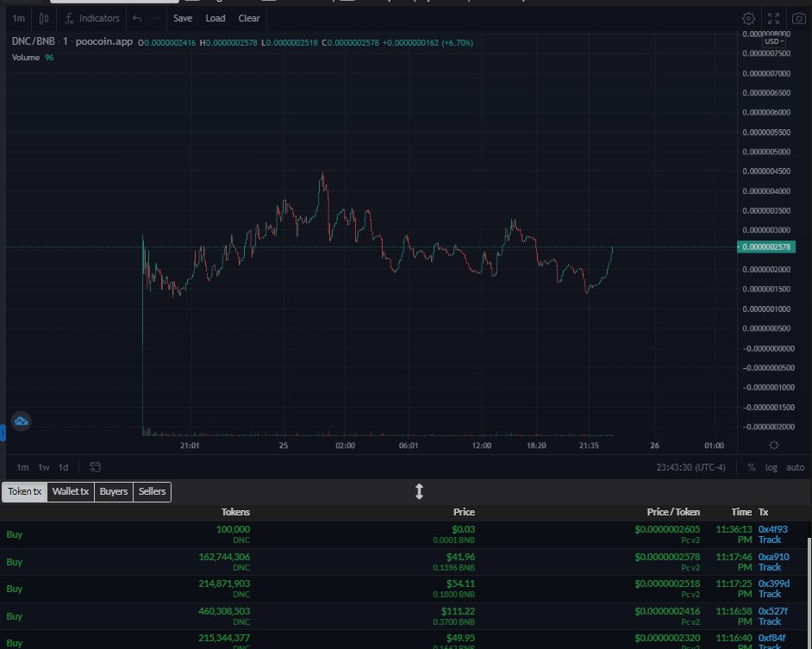Switch to the Buyers tab
The image size is (812, 649).
coord(114,491)
